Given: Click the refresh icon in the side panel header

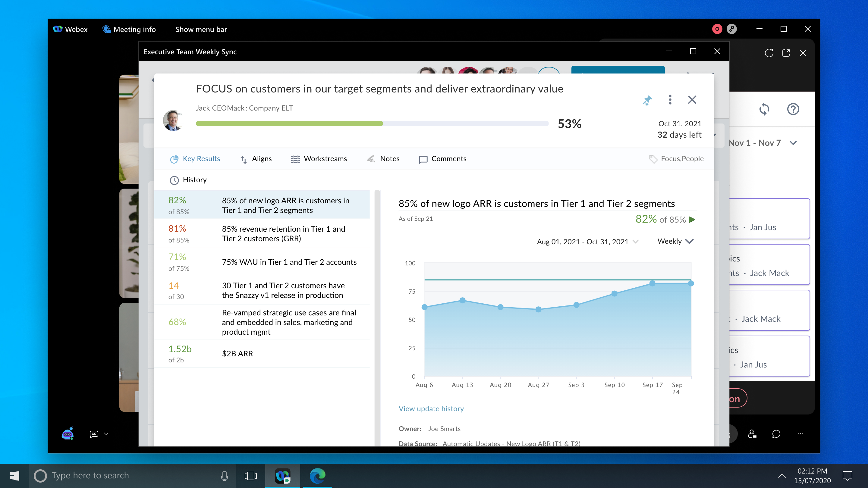Looking at the screenshot, I should [x=769, y=53].
